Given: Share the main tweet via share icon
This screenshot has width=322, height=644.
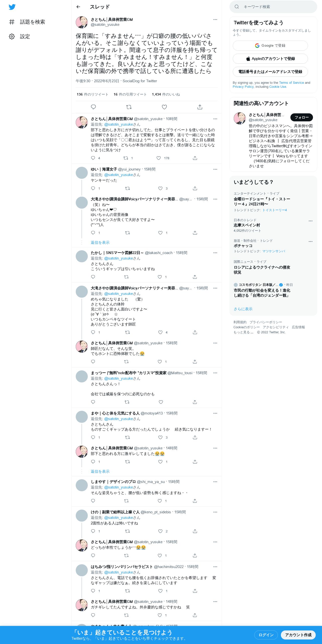Looking at the screenshot, I should coord(200,107).
